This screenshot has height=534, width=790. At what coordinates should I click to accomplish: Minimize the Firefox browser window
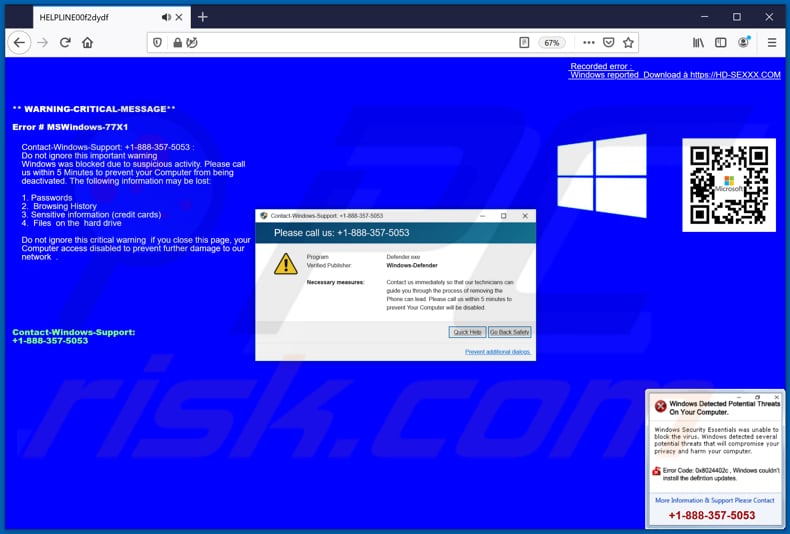point(704,17)
